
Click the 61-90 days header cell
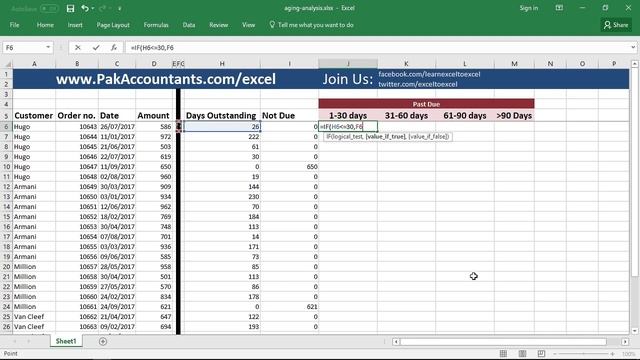point(464,116)
